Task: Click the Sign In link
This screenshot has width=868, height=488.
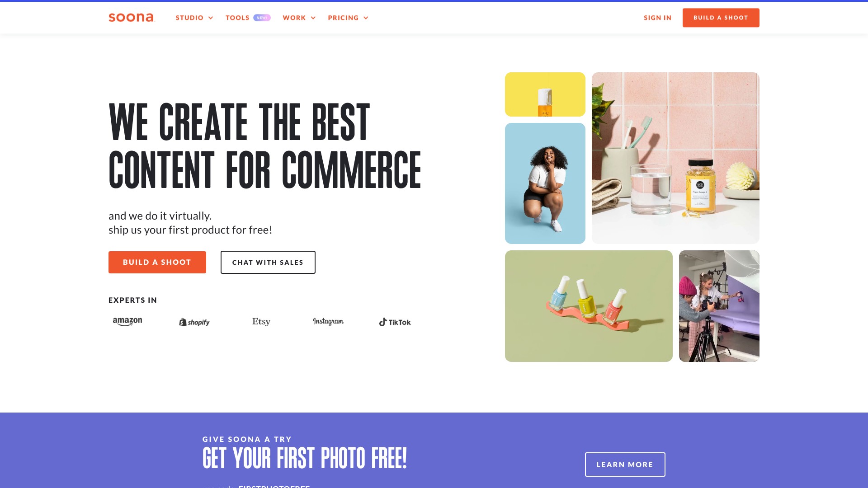Action: click(658, 18)
